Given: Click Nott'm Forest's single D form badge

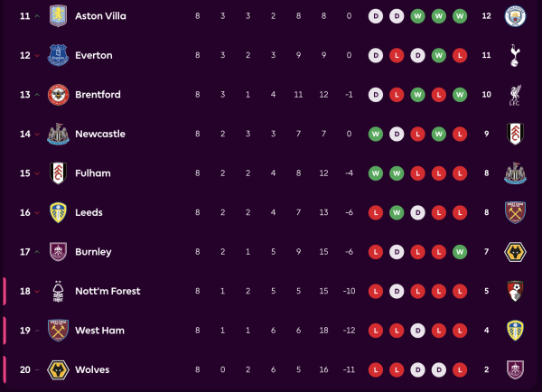Looking at the screenshot, I should coord(397,291).
